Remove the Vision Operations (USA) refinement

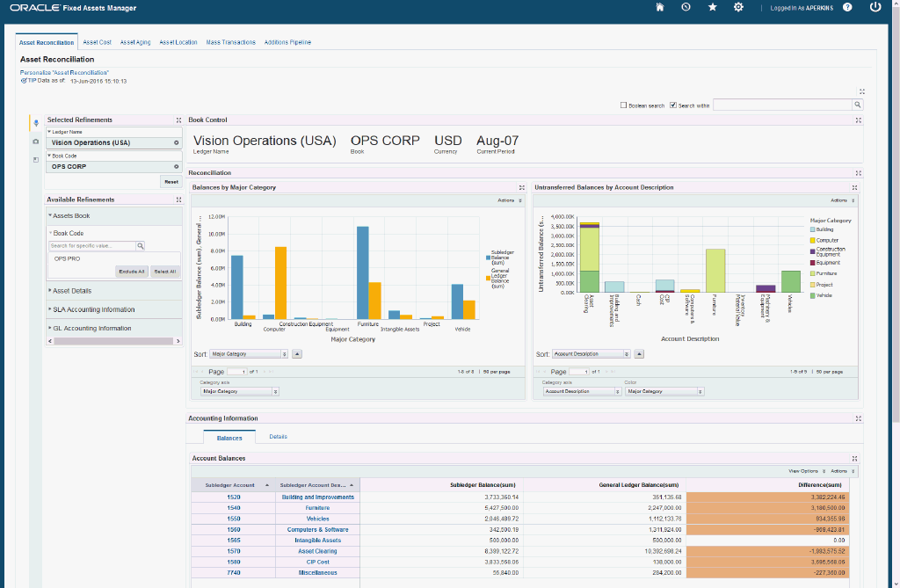pos(176,143)
